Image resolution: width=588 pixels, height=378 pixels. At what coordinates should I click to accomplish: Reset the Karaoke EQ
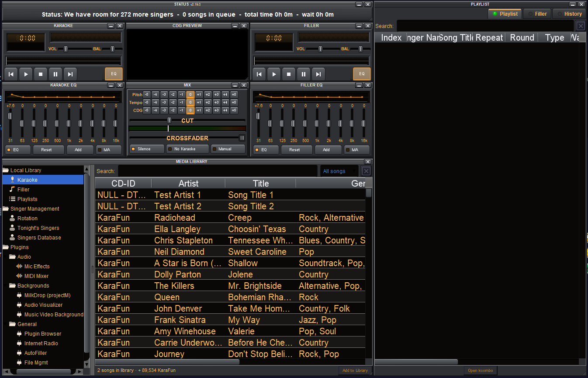(x=48, y=150)
